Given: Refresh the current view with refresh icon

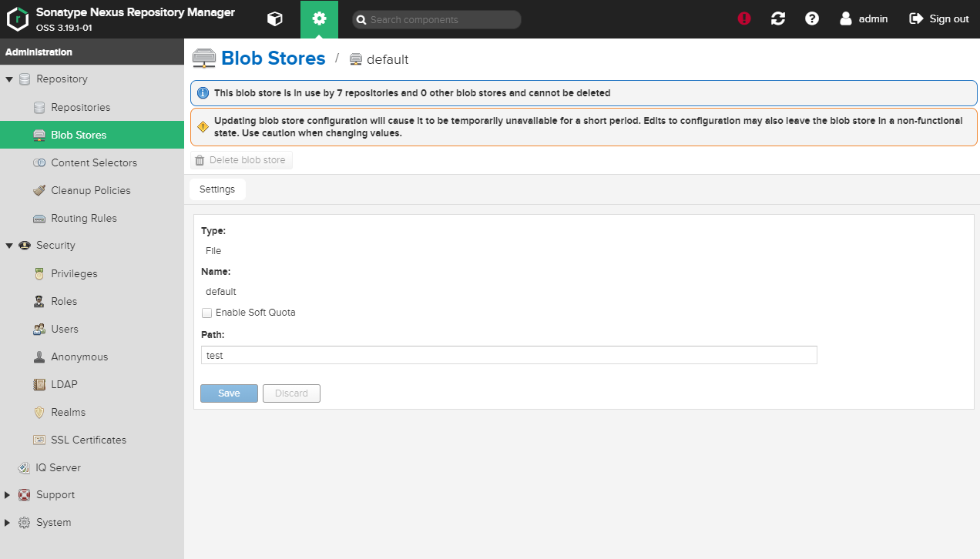Looking at the screenshot, I should (778, 19).
